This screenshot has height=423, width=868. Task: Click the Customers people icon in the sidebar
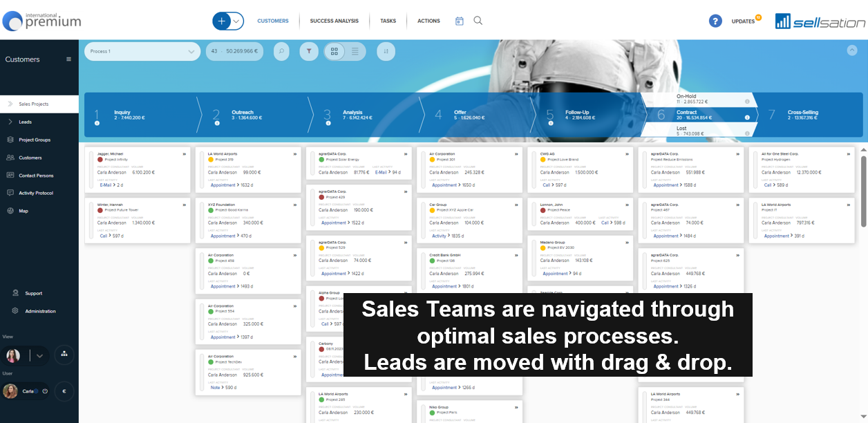tap(10, 158)
